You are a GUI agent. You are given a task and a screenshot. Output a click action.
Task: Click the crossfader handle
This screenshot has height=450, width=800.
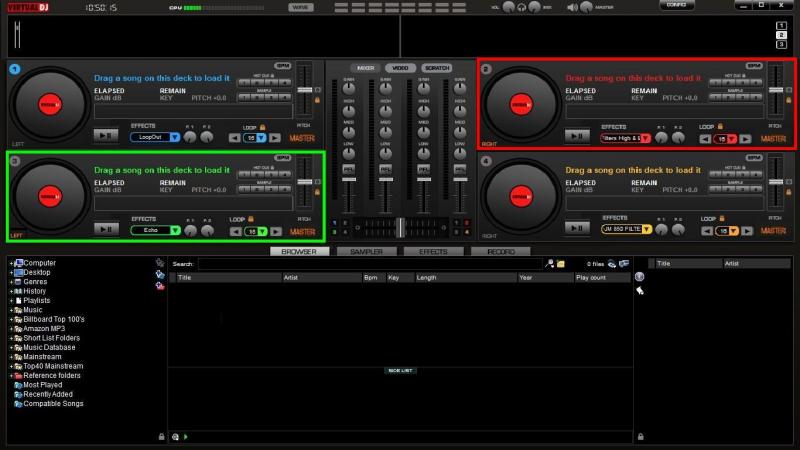(x=401, y=228)
